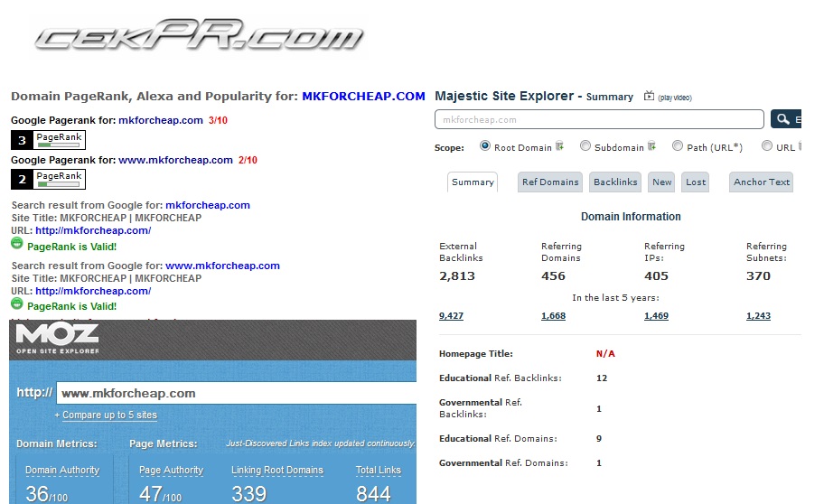This screenshot has width=824, height=504.
Task: Switch to the Anchor Text tab
Action: tap(762, 182)
